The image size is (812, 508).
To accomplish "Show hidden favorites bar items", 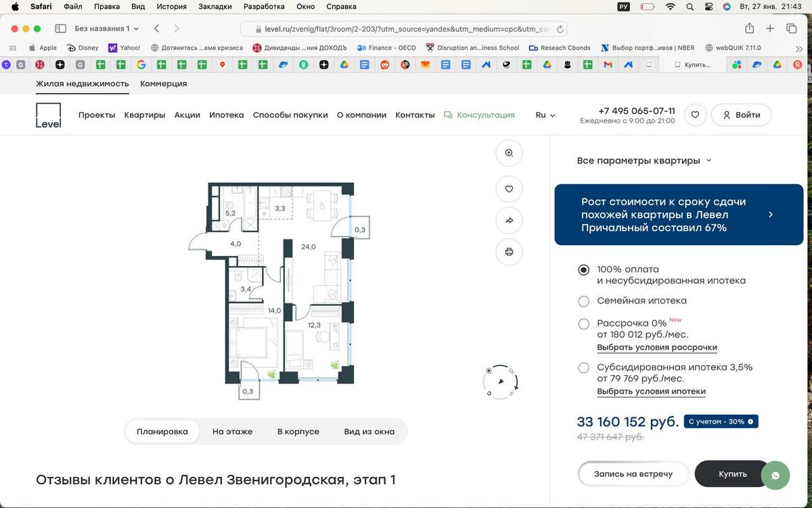I will point(799,48).
